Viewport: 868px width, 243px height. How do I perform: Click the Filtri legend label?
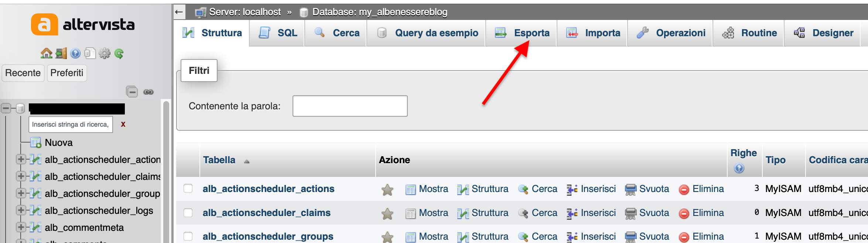pyautogui.click(x=199, y=71)
